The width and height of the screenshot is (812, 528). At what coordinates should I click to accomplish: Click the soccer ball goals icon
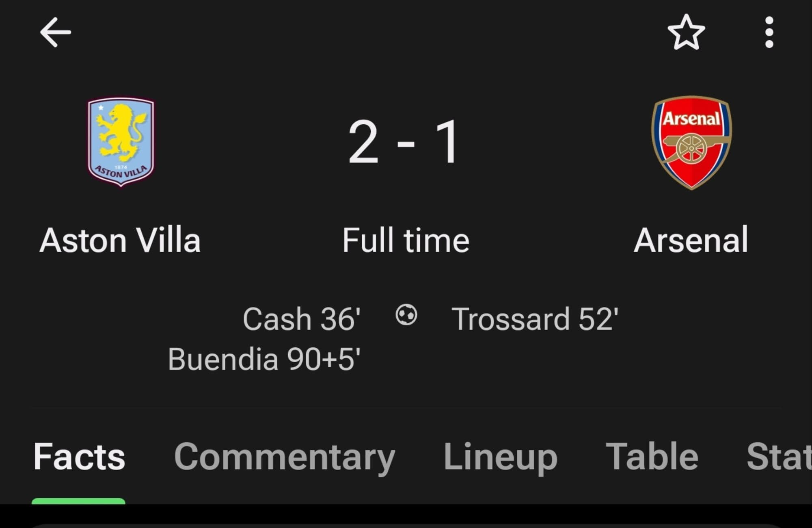406,315
